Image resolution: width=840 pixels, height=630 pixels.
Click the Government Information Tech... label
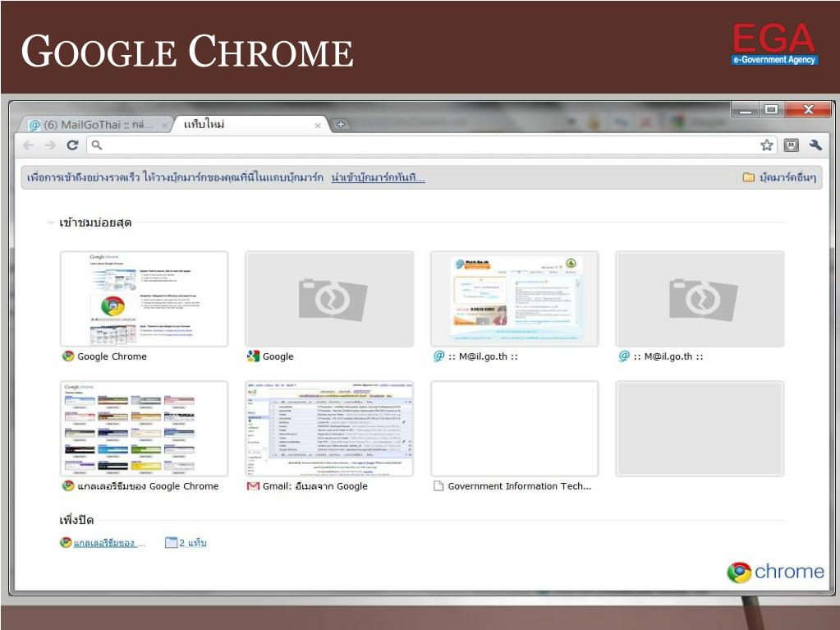click(520, 486)
